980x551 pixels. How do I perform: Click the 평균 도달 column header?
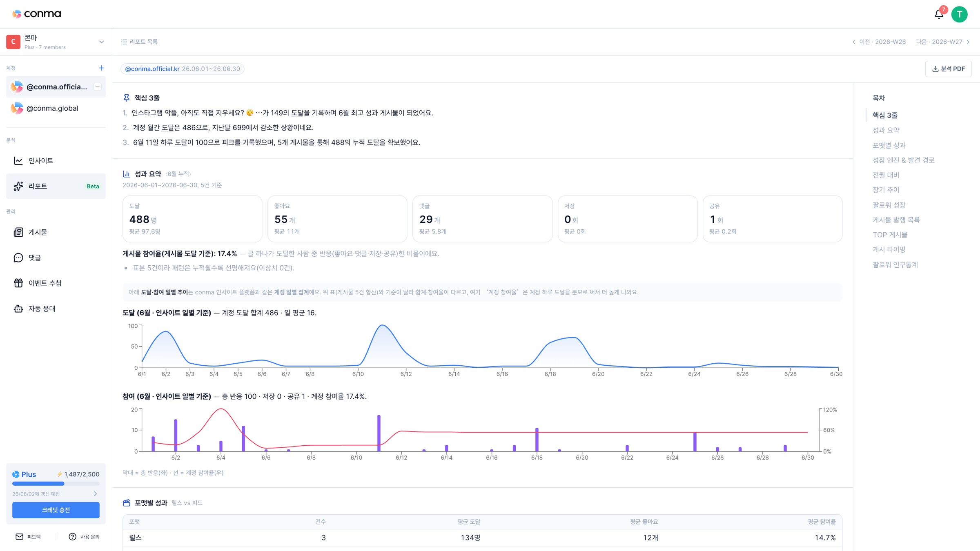(469, 522)
